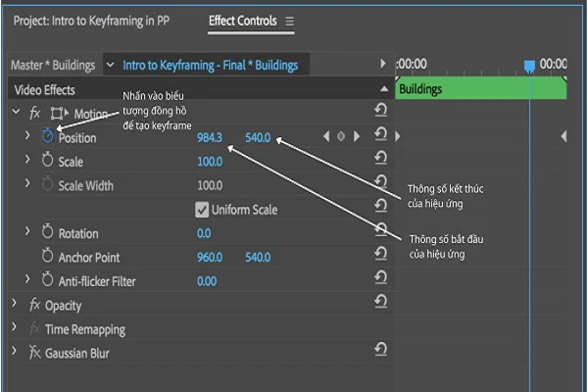Toggle the Rotation stopwatch animation icon
This screenshot has height=392, width=588.
tap(48, 231)
